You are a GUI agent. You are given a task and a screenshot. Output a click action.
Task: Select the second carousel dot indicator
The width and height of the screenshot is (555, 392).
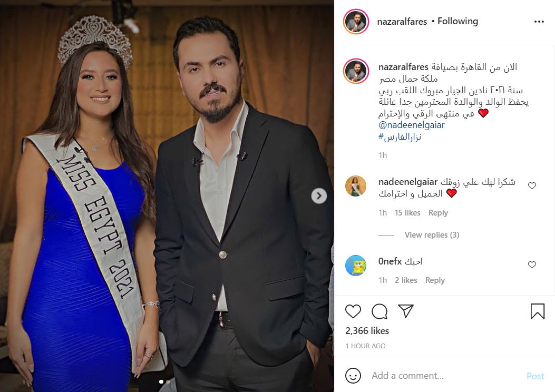pos(168,382)
